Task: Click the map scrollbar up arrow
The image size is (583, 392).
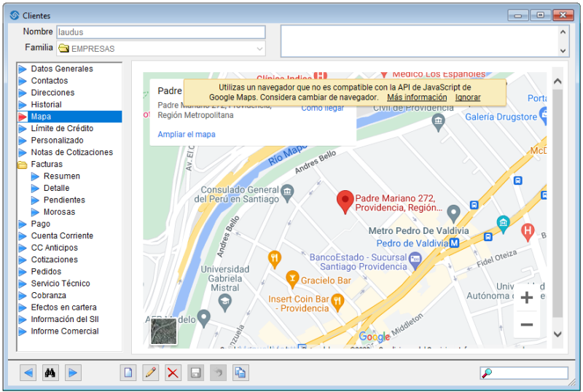Action: pos(557,81)
